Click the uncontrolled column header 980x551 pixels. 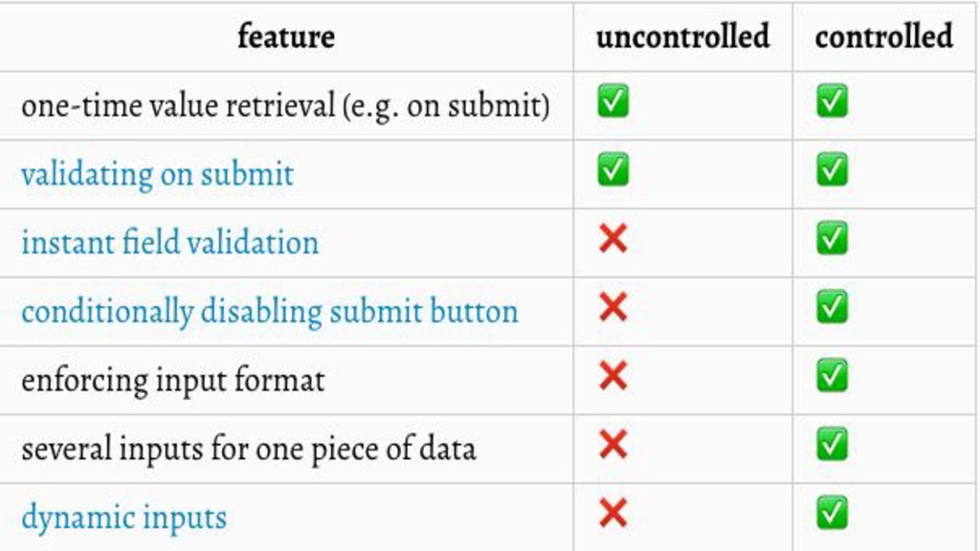(682, 37)
